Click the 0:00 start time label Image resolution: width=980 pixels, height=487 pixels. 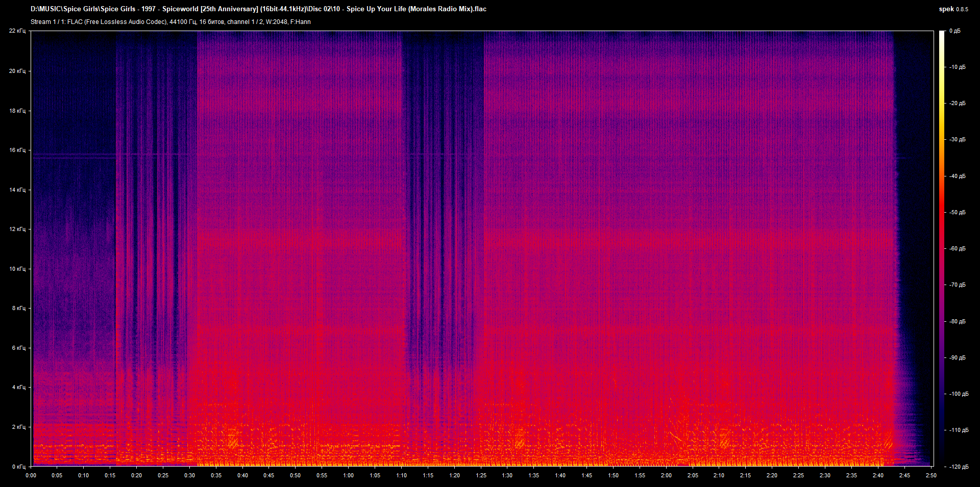pyautogui.click(x=31, y=475)
